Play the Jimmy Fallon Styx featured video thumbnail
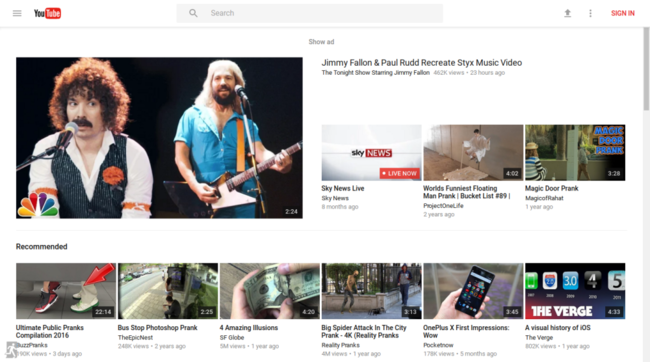This screenshot has height=362, width=650. click(x=159, y=138)
